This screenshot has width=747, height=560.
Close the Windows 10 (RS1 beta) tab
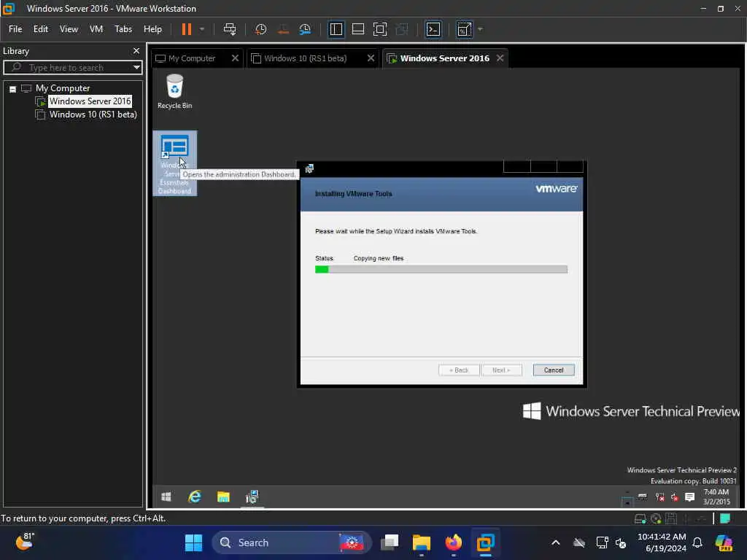point(371,58)
